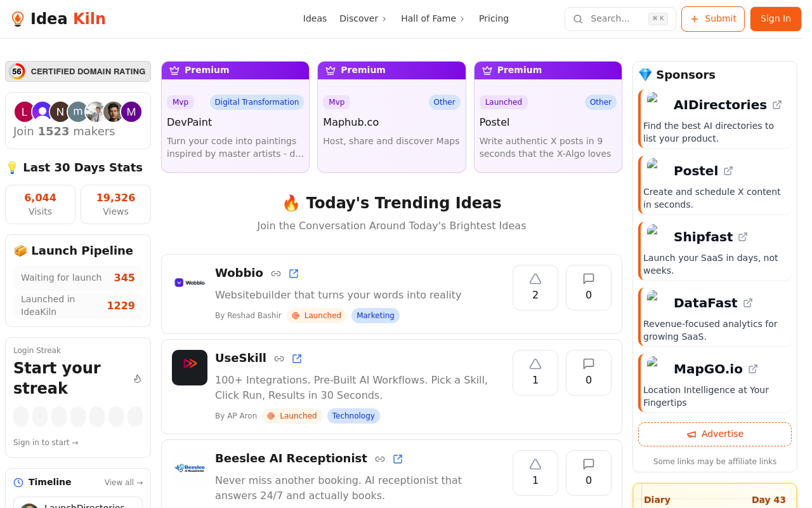
Task: Upvote the UseSkill idea
Action: tap(535, 373)
